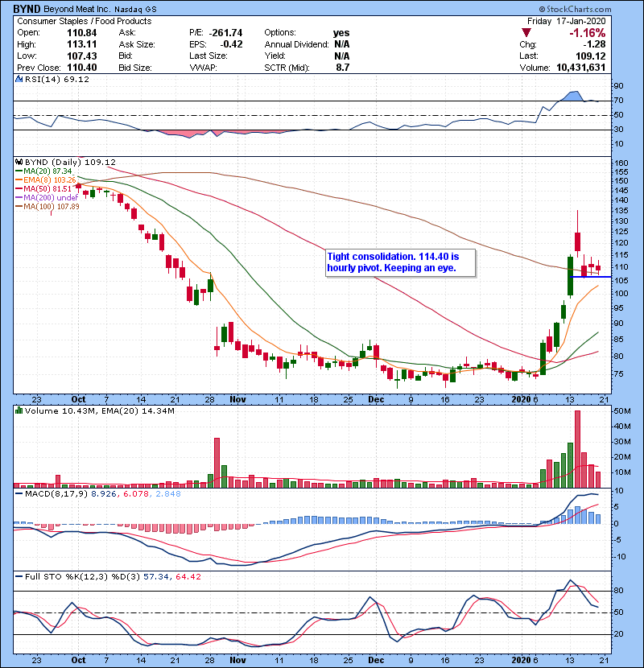Click the blue horizontal pivot line on price chart
The width and height of the screenshot is (644, 668).
pos(590,277)
